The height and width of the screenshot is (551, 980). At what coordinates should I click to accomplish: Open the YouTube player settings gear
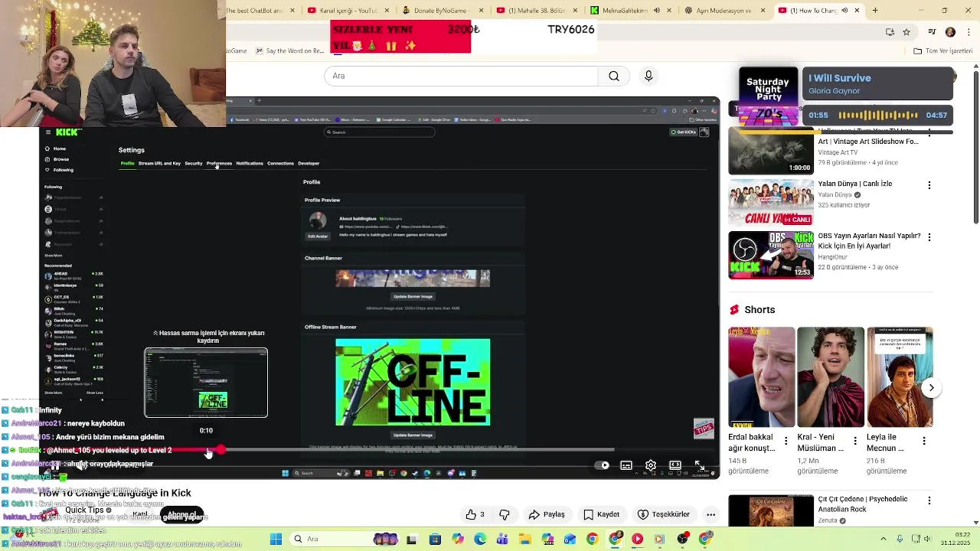651,465
